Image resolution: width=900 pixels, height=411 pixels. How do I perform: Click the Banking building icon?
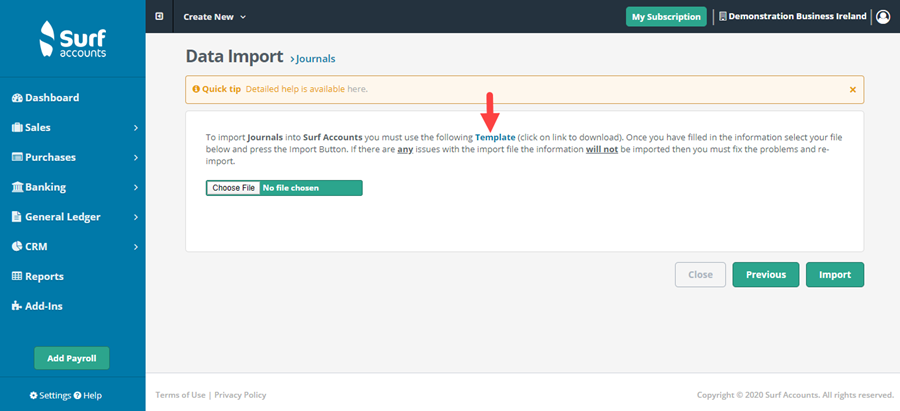[x=17, y=187]
